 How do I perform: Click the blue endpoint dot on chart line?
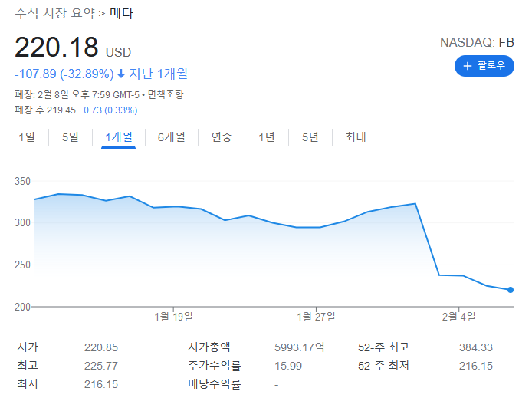(511, 290)
